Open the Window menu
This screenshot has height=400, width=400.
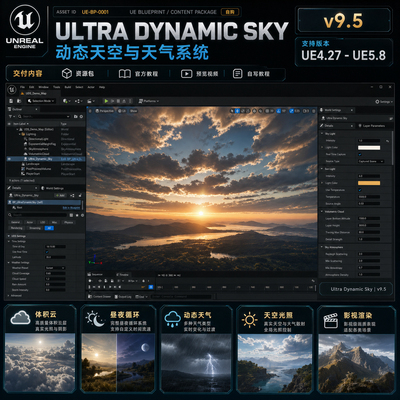(44, 87)
